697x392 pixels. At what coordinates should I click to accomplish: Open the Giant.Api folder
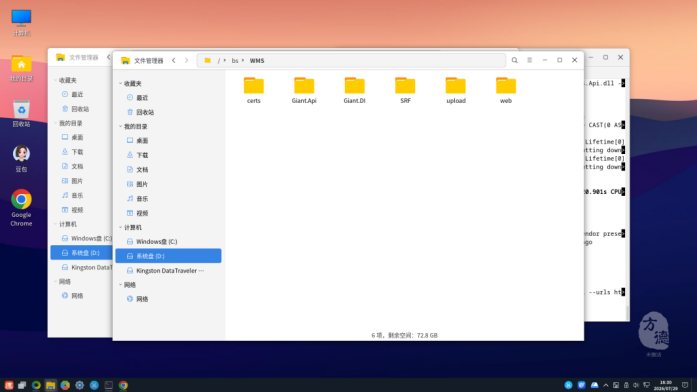(304, 90)
